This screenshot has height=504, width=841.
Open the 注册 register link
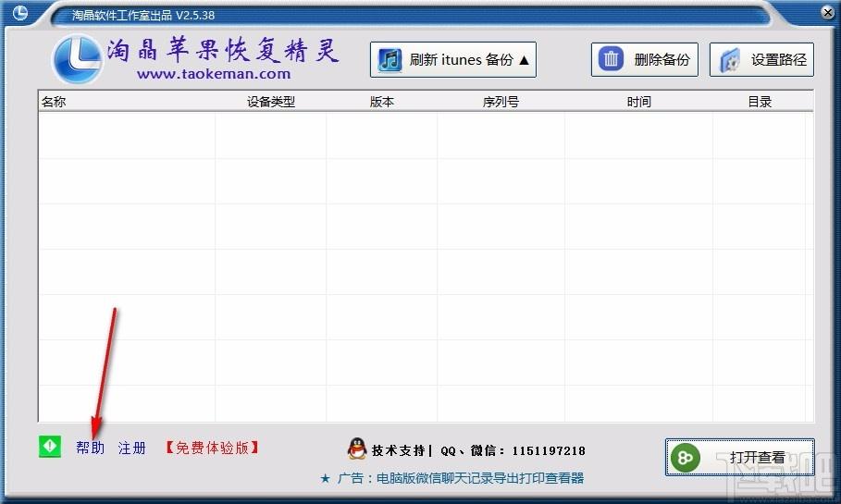[132, 448]
